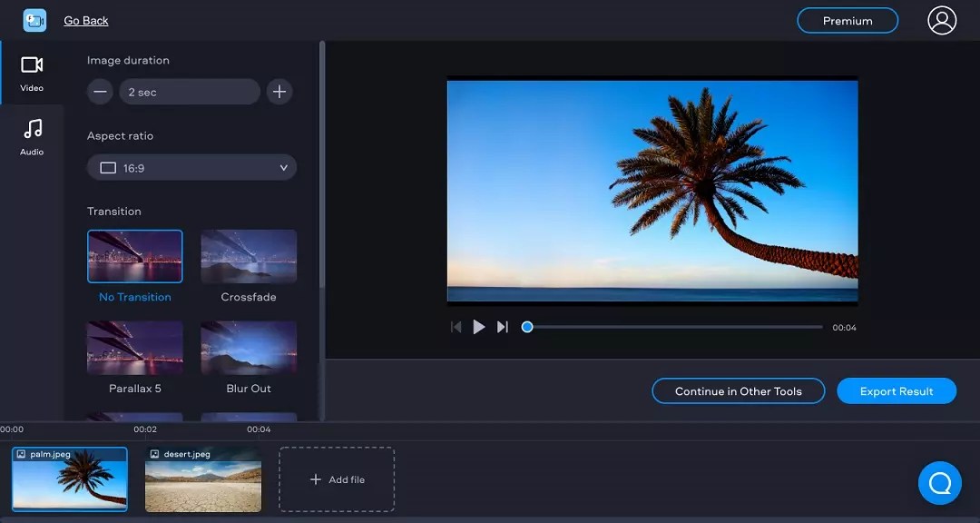Image resolution: width=980 pixels, height=523 pixels.
Task: Open the help chat bubble
Action: (939, 482)
